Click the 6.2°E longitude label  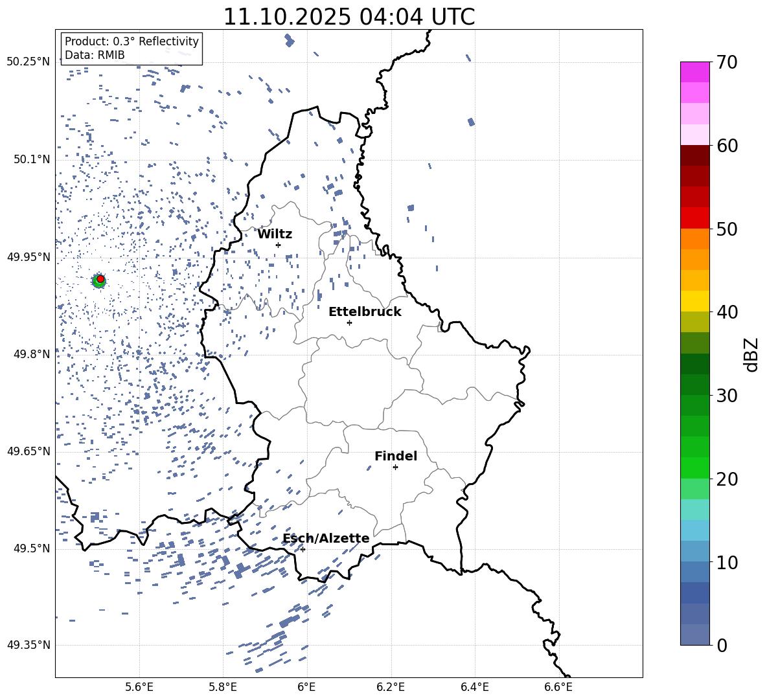[x=391, y=688]
